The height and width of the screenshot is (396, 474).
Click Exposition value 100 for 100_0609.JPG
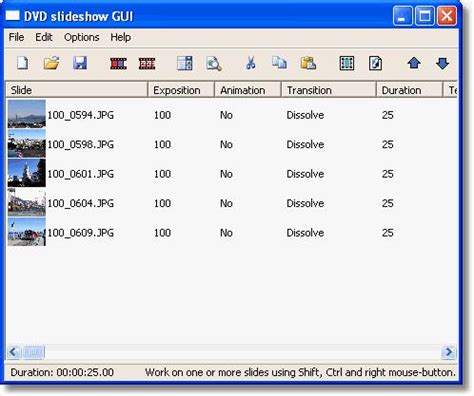click(162, 233)
